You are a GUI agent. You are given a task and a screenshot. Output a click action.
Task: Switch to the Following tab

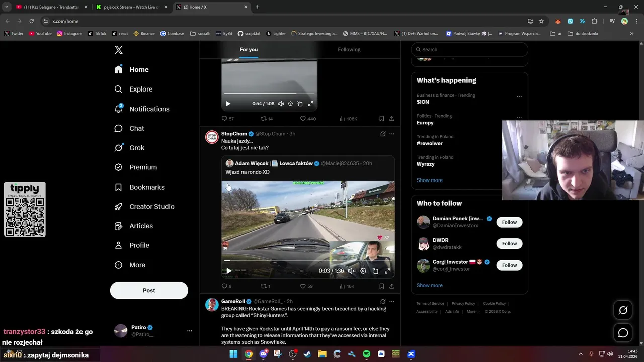point(349,49)
